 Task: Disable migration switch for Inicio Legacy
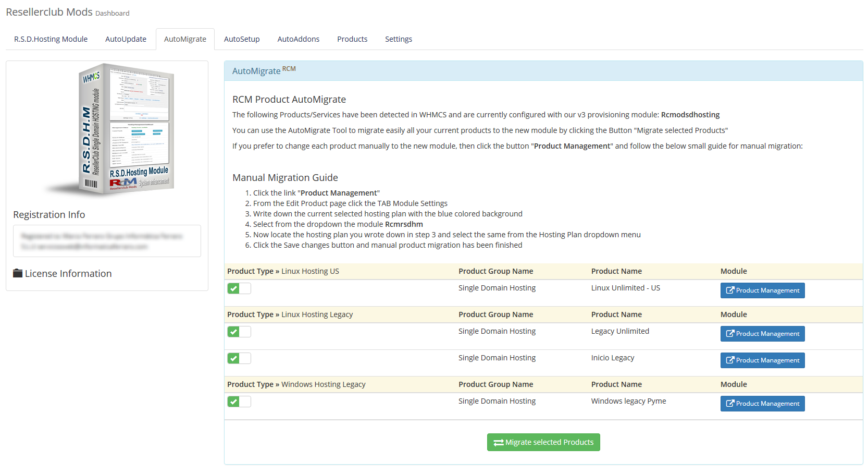point(239,358)
